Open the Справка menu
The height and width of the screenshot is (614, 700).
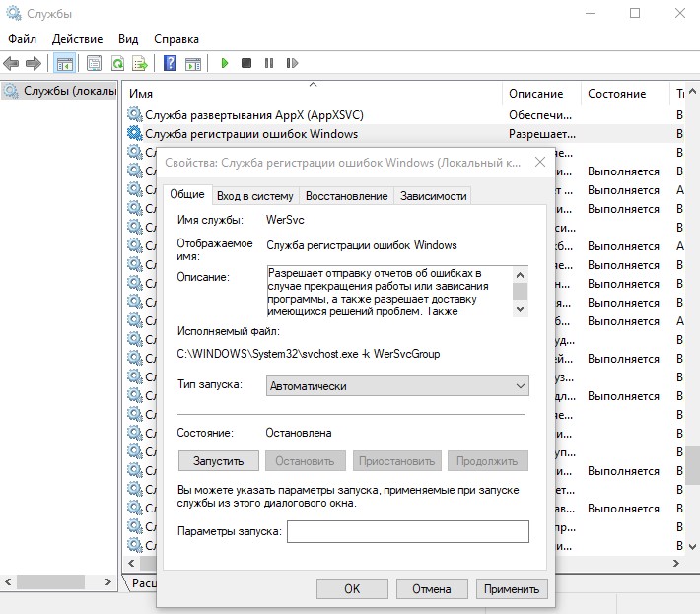click(x=176, y=39)
